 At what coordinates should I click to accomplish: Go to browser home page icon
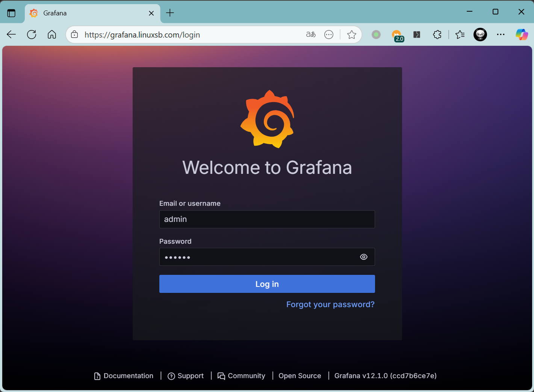(x=52, y=35)
